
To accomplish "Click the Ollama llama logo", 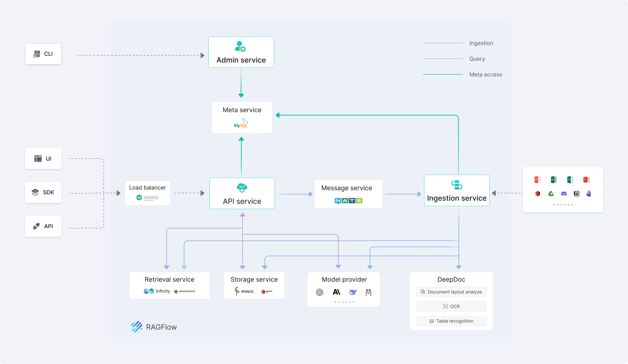I will click(368, 292).
